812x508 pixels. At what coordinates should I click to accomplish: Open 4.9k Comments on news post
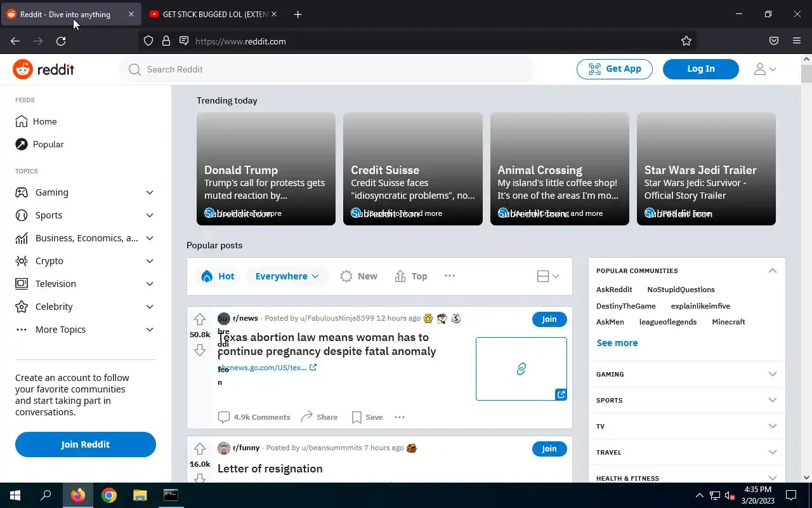[254, 417]
